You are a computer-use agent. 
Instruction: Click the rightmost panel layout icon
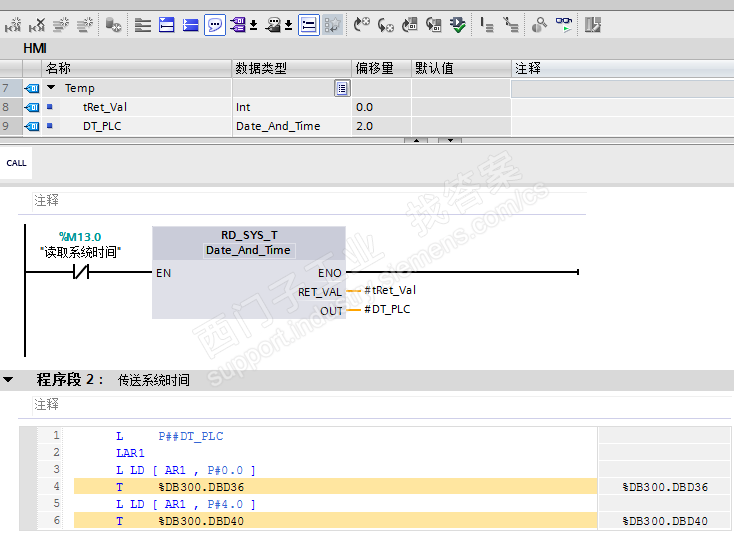pyautogui.click(x=593, y=25)
